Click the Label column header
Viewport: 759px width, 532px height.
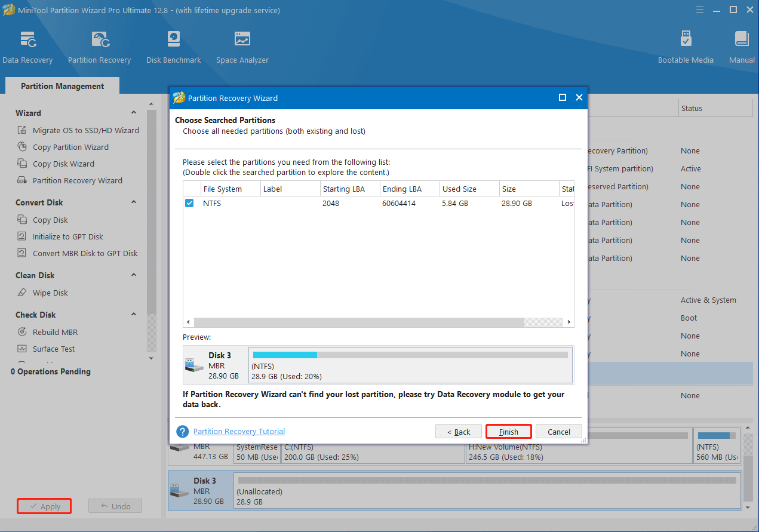tap(290, 189)
